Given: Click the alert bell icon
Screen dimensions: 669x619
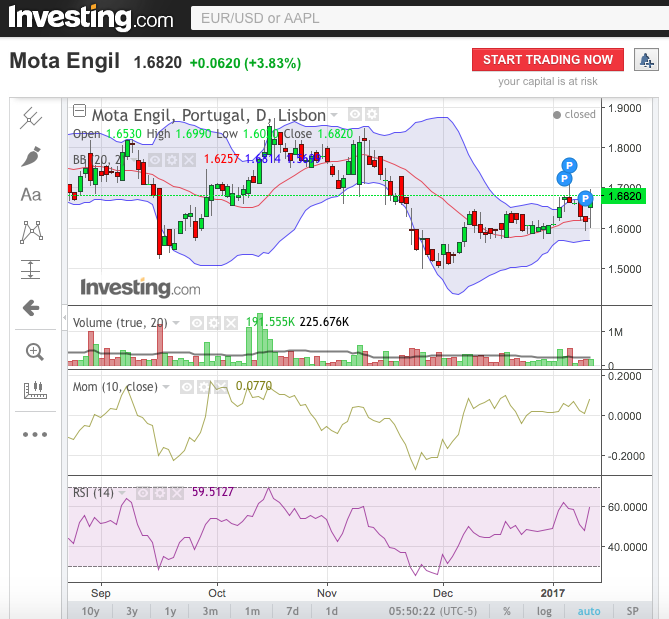Looking at the screenshot, I should point(646,60).
